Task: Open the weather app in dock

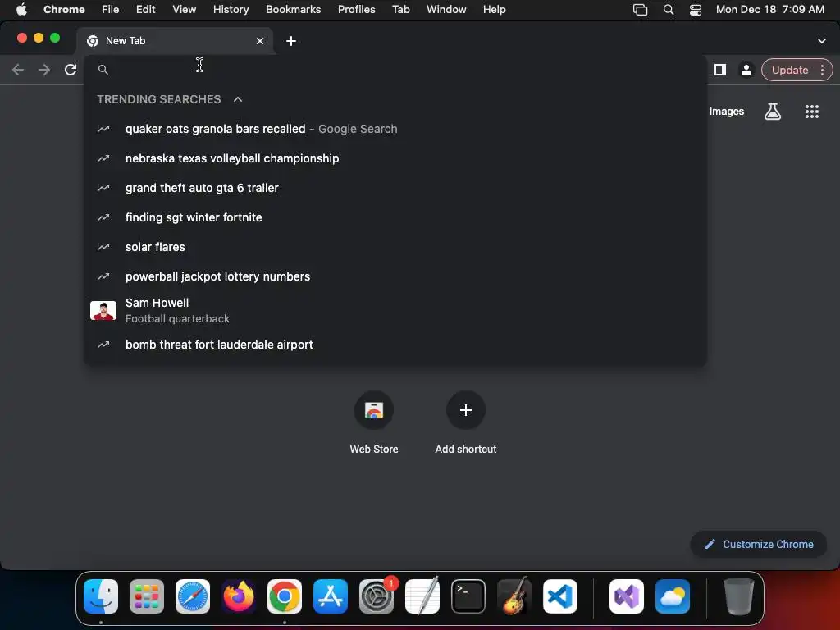Action: (x=673, y=596)
